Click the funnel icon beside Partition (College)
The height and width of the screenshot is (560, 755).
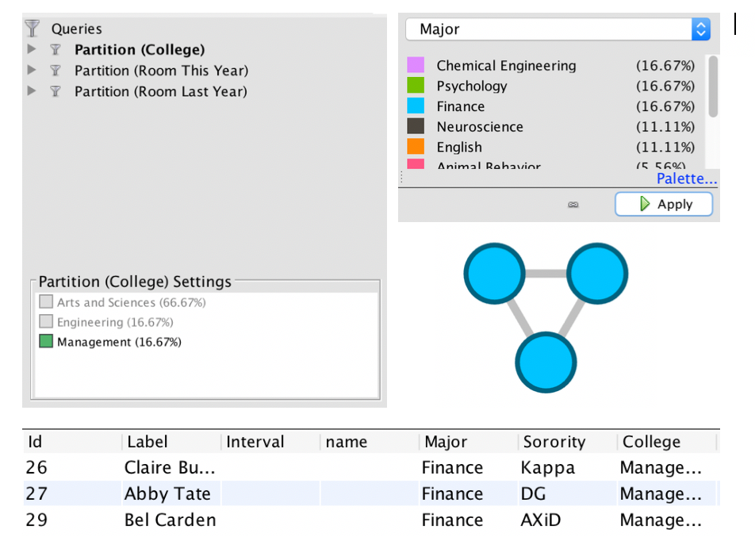pos(56,49)
